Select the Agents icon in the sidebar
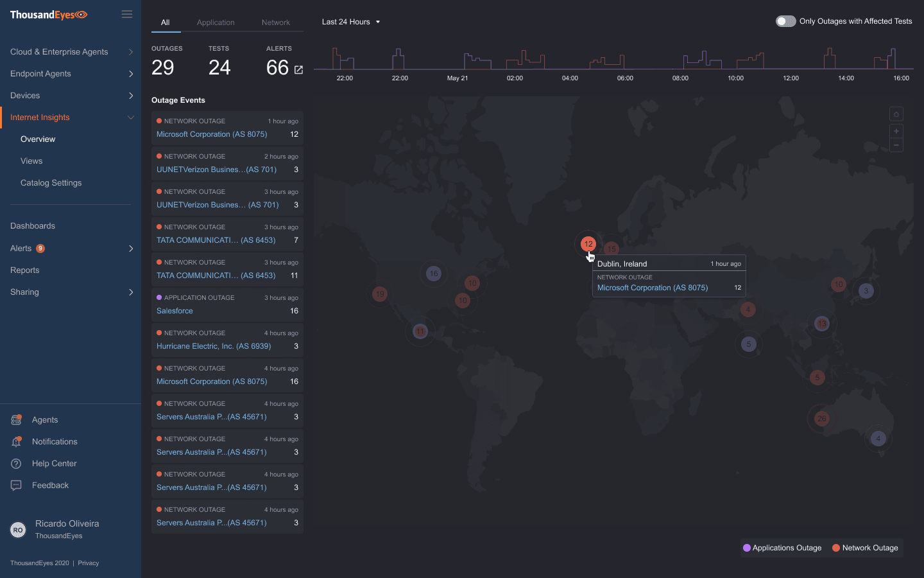Image resolution: width=924 pixels, height=578 pixels. click(x=16, y=419)
